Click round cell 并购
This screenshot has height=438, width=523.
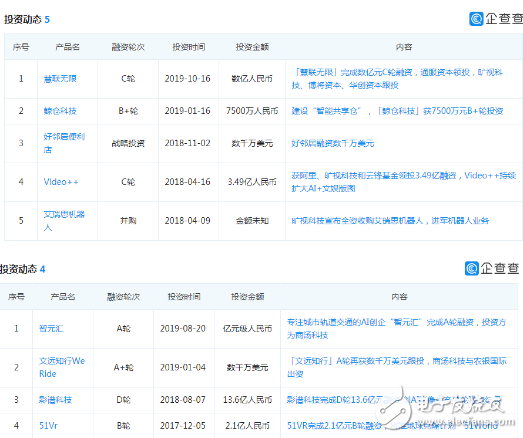[128, 221]
